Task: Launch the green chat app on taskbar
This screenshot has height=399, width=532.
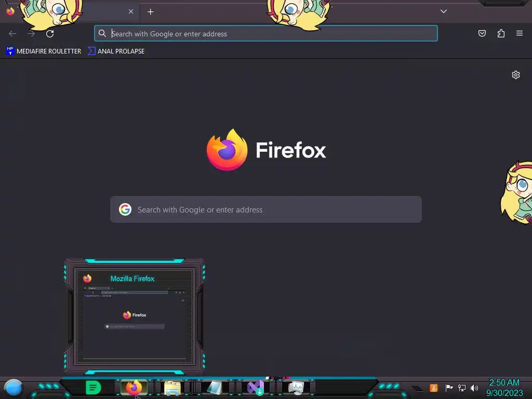Action: (x=94, y=388)
